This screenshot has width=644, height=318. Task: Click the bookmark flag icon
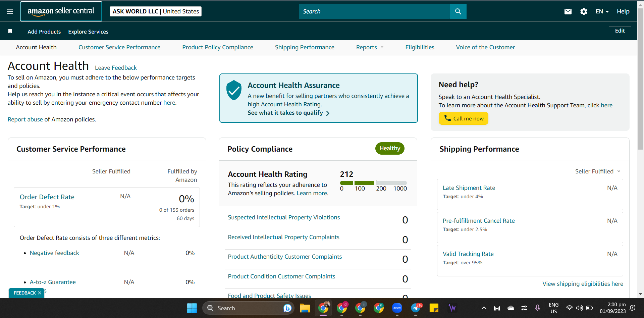click(10, 31)
